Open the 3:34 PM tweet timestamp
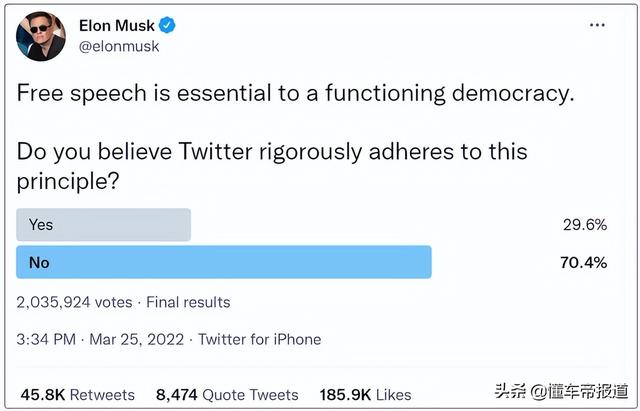The image size is (640, 411). [46, 339]
